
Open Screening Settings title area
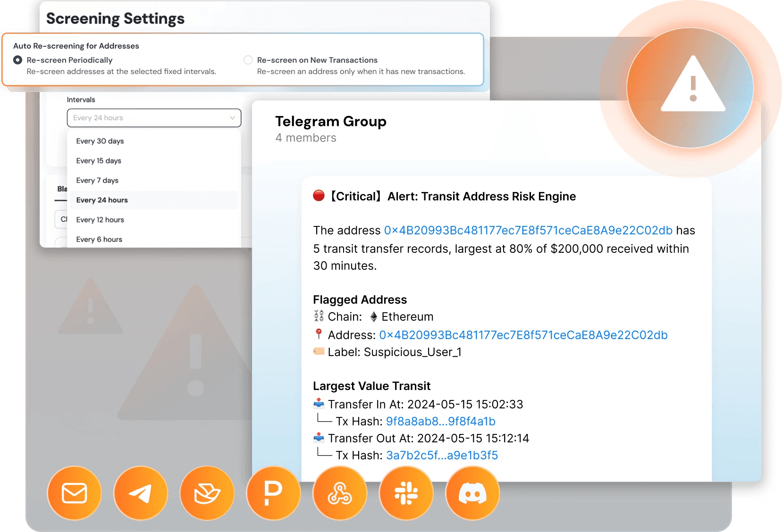click(x=115, y=19)
